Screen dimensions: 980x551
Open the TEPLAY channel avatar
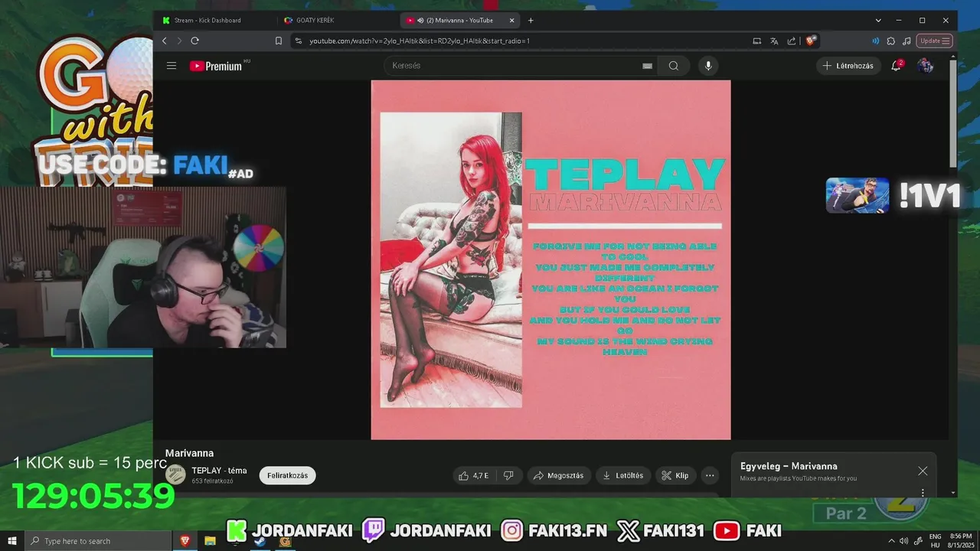pos(175,474)
